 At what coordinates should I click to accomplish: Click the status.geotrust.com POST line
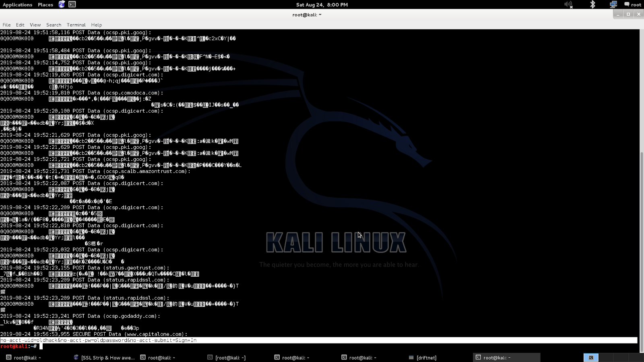pyautogui.click(x=85, y=268)
